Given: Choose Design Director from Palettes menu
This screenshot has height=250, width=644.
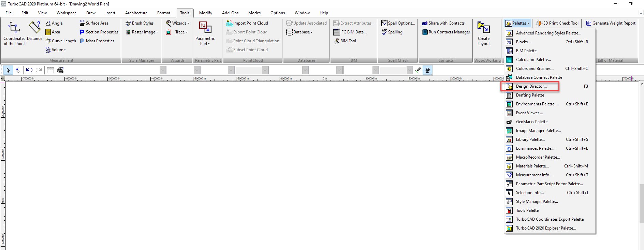Looking at the screenshot, I should point(550,86).
